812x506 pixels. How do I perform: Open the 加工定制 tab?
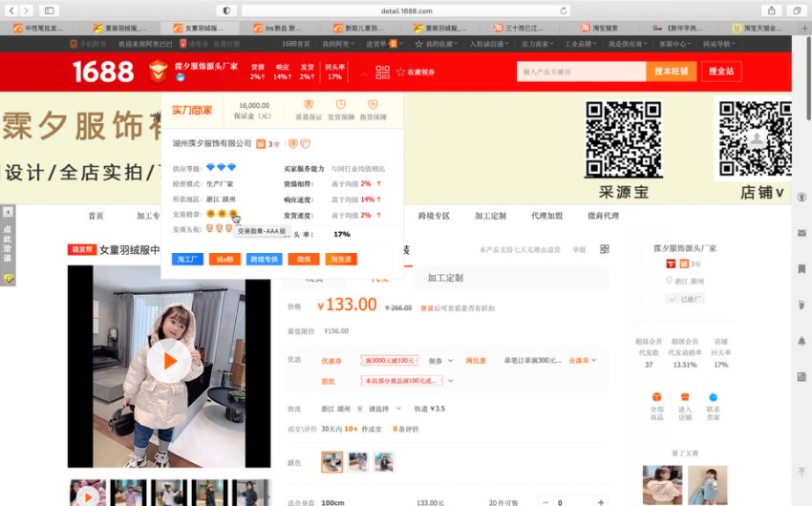444,278
